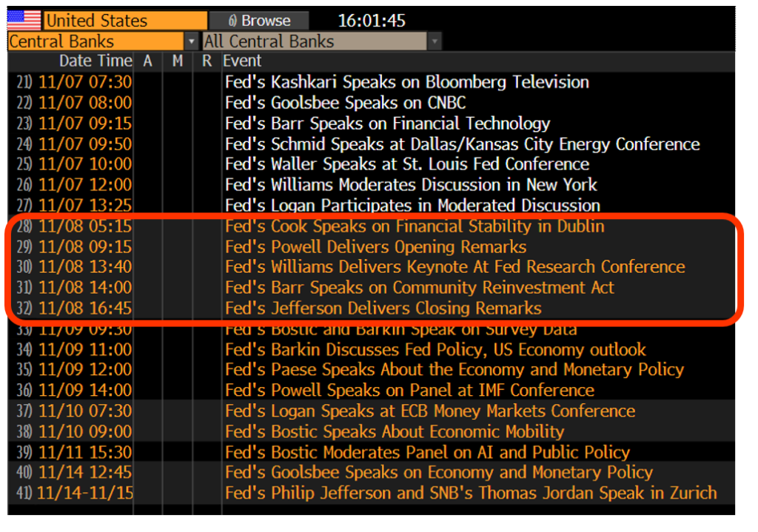Select the United States country field

pos(126,20)
